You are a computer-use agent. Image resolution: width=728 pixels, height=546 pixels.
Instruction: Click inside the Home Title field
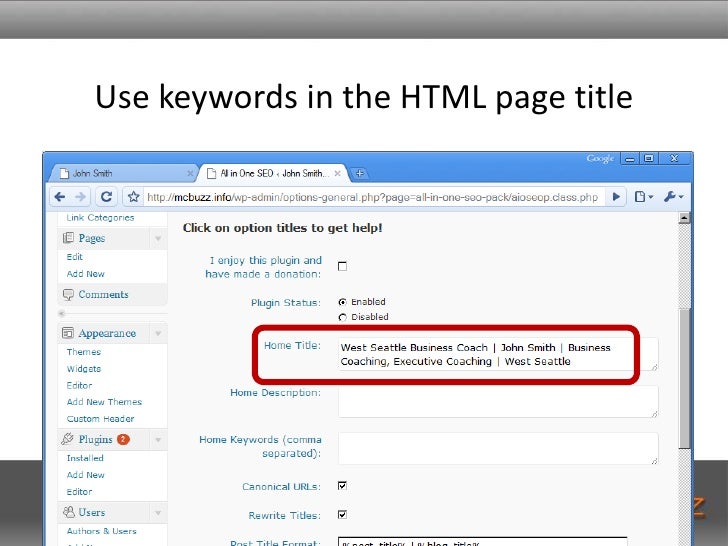pyautogui.click(x=498, y=354)
